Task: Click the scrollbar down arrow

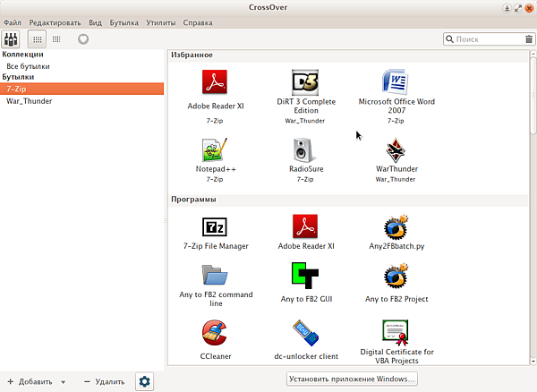Action: [x=533, y=362]
